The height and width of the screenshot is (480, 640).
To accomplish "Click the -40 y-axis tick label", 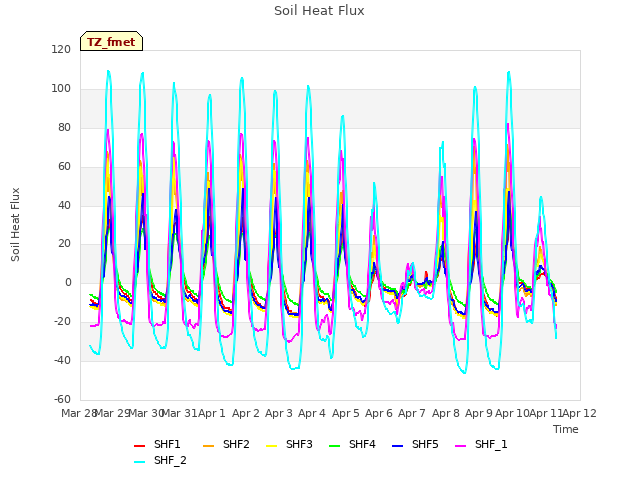I will (62, 360).
